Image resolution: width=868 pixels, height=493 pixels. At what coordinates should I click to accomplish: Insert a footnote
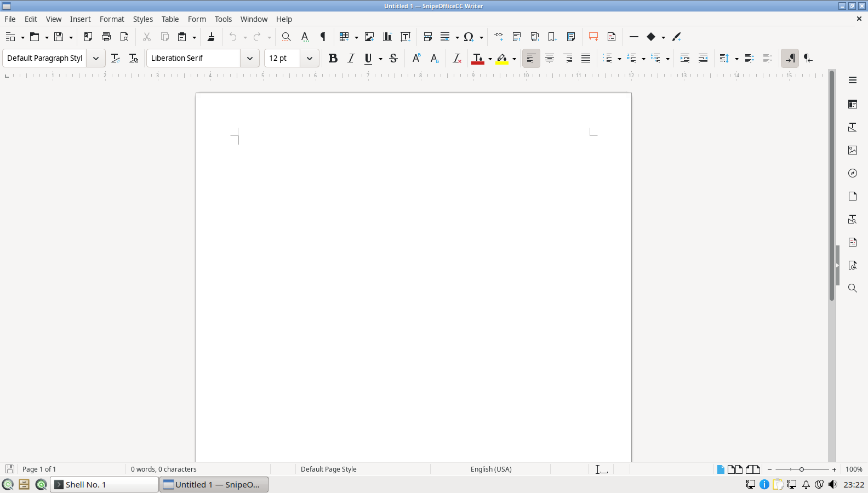517,37
